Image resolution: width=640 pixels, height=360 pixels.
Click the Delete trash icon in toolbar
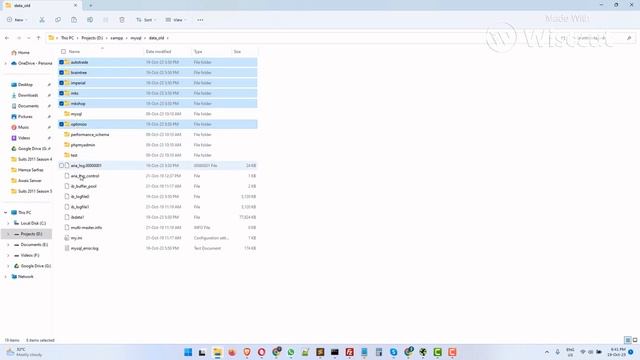pyautogui.click(x=122, y=20)
